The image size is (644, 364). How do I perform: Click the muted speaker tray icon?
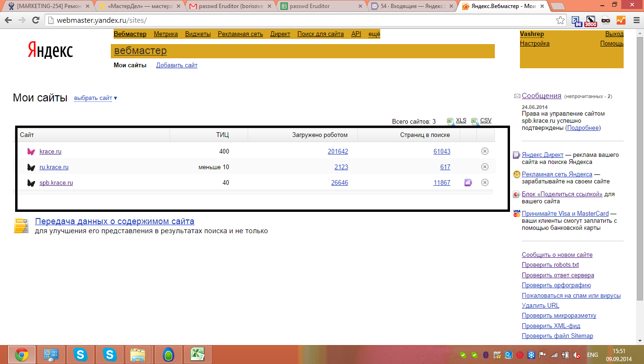click(x=577, y=355)
